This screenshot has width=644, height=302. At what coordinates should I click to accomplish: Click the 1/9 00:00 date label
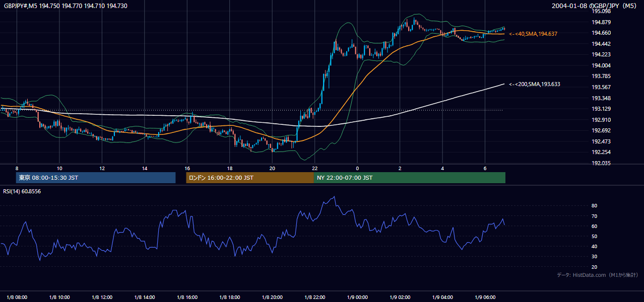[357, 297]
